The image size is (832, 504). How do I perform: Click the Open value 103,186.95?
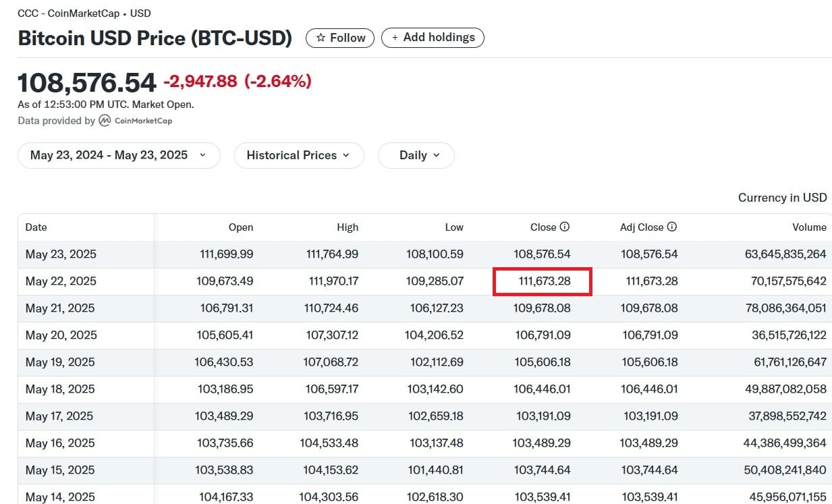tap(225, 389)
